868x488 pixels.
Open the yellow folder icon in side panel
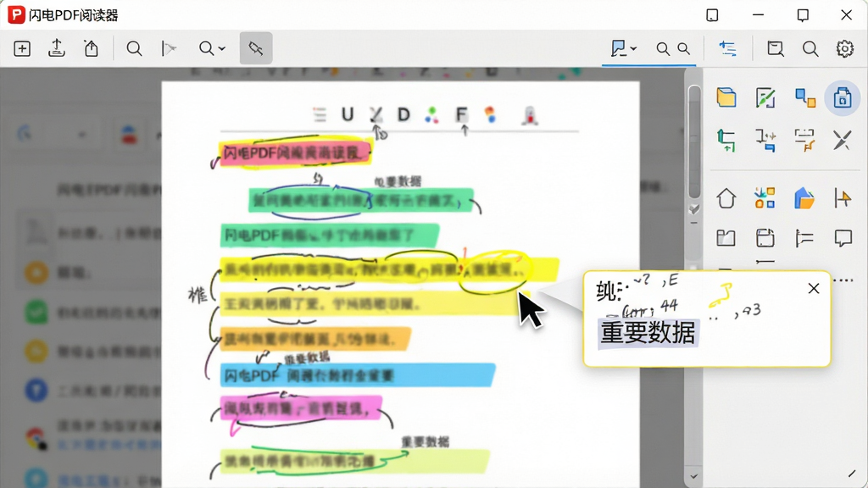click(x=726, y=97)
